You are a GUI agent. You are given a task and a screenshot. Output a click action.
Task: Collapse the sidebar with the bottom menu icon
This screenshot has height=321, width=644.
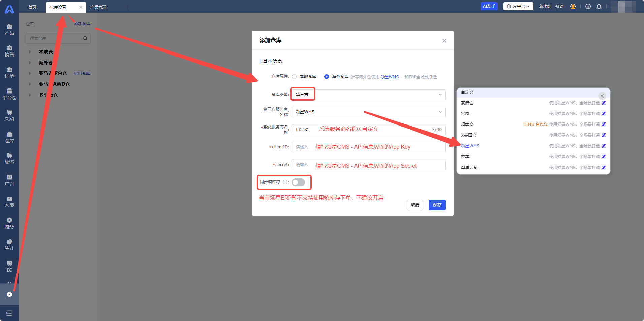point(9,313)
